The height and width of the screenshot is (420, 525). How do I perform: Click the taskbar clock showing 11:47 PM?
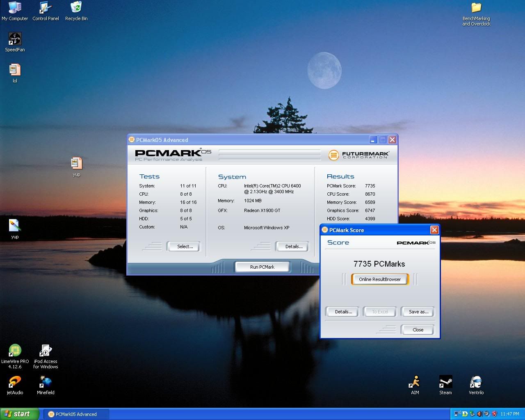[x=510, y=414]
